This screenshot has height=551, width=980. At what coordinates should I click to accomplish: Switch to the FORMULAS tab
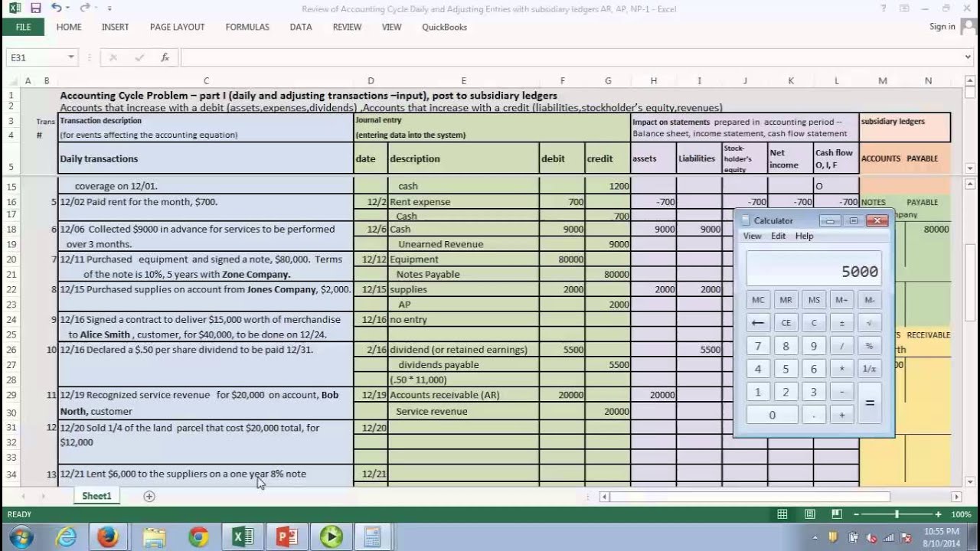point(247,27)
